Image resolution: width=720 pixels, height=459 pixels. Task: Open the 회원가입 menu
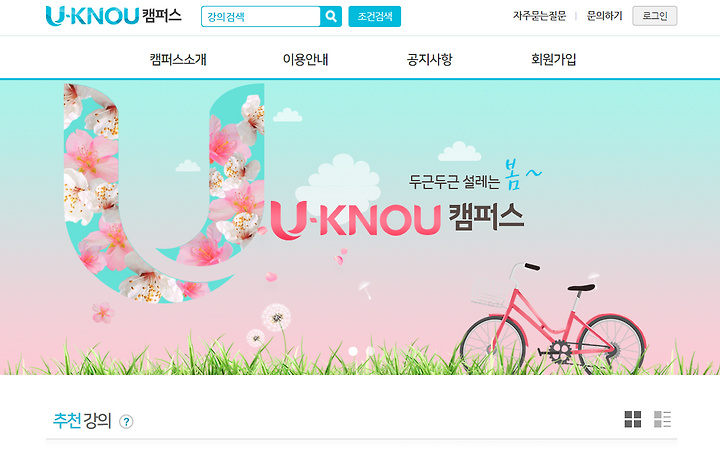pyautogui.click(x=554, y=59)
